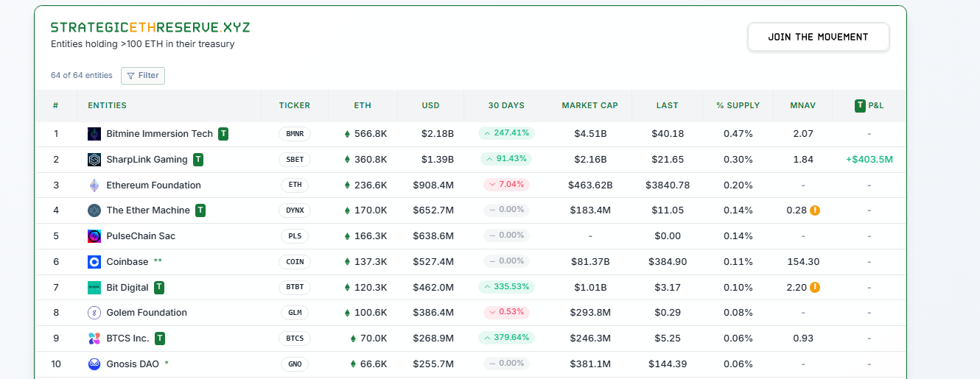Click the Bitmine Immersion Tech logo icon

(94, 134)
